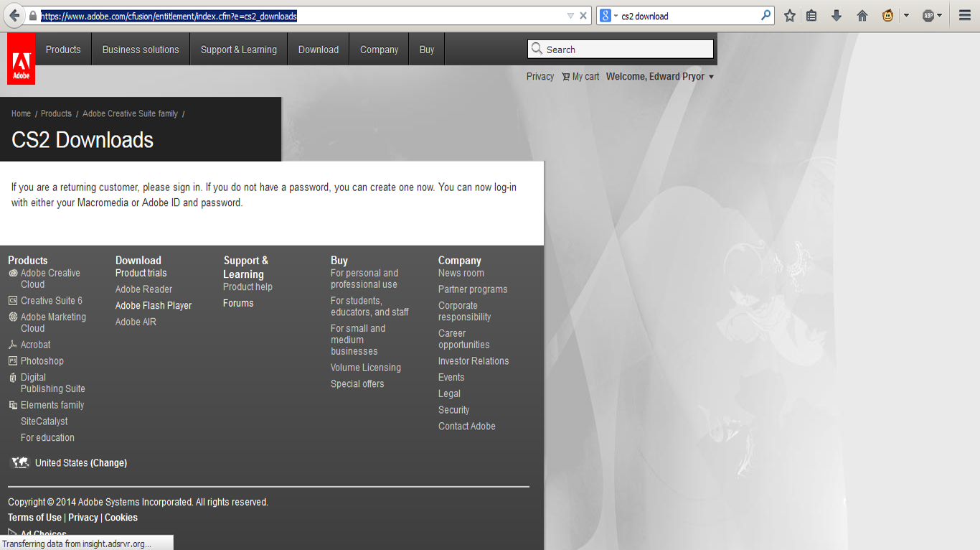Image resolution: width=980 pixels, height=550 pixels.
Task: Click the Contact Adobe link
Action: pyautogui.click(x=467, y=427)
